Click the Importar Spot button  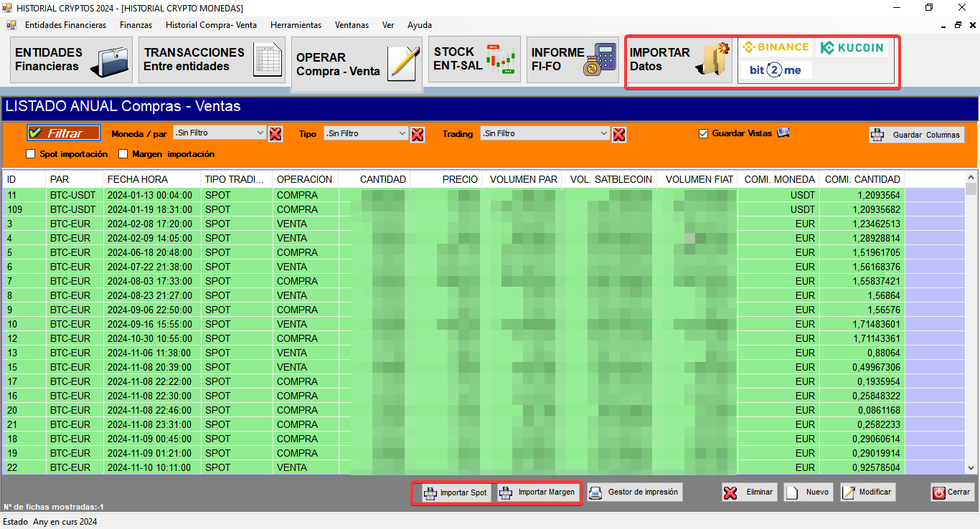point(456,492)
